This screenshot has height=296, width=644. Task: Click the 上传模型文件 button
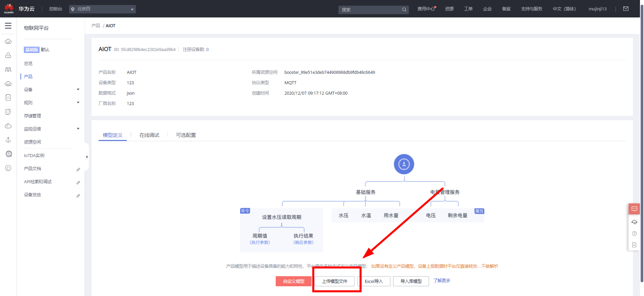[x=335, y=281]
